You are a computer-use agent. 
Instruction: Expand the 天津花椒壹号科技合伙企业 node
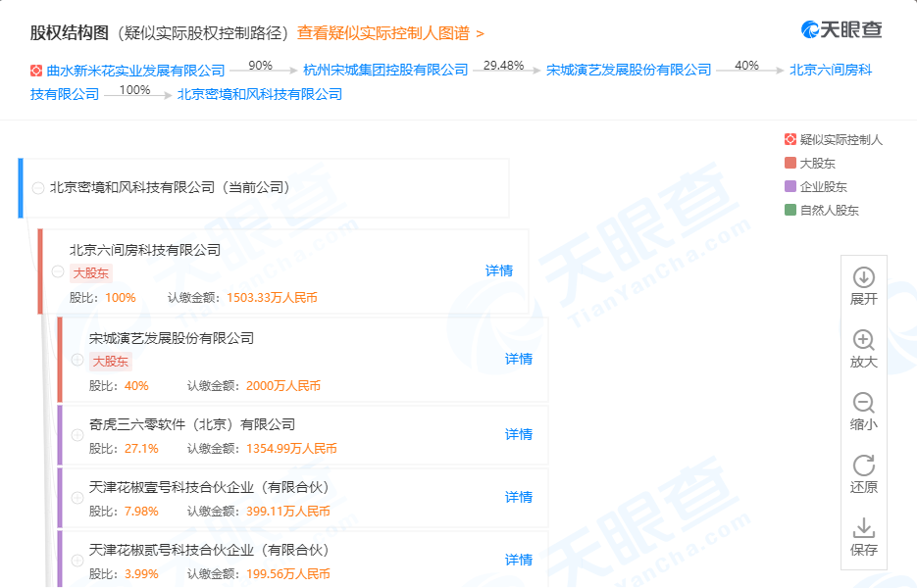click(77, 498)
